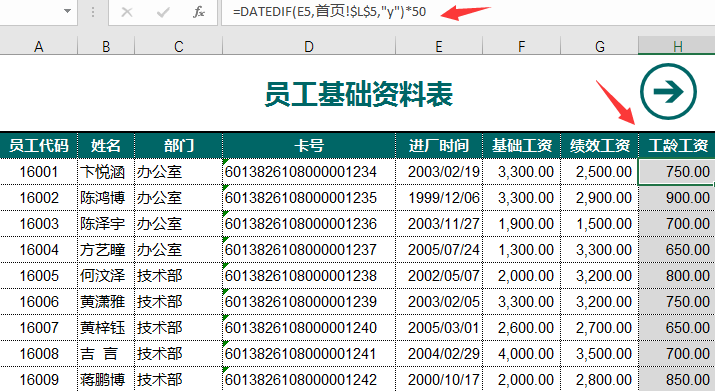Click the circled right-arrow navigation icon
The width and height of the screenshot is (715, 391).
[668, 92]
